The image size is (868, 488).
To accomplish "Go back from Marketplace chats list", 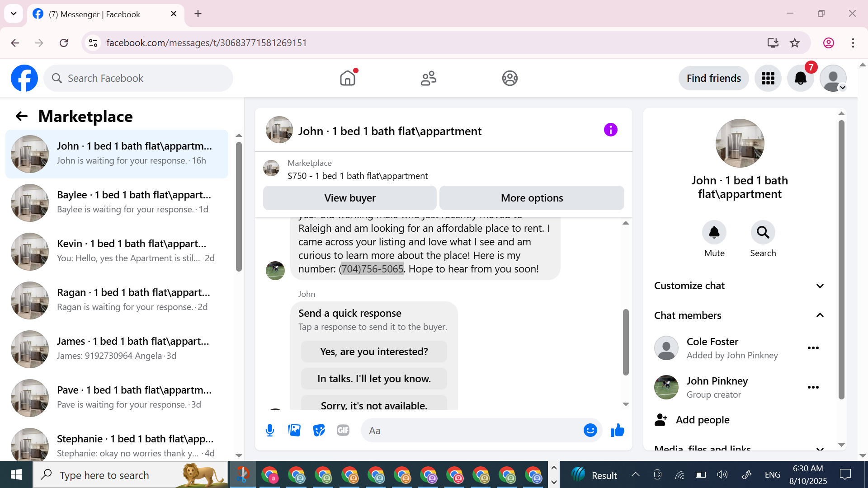I will (x=21, y=117).
